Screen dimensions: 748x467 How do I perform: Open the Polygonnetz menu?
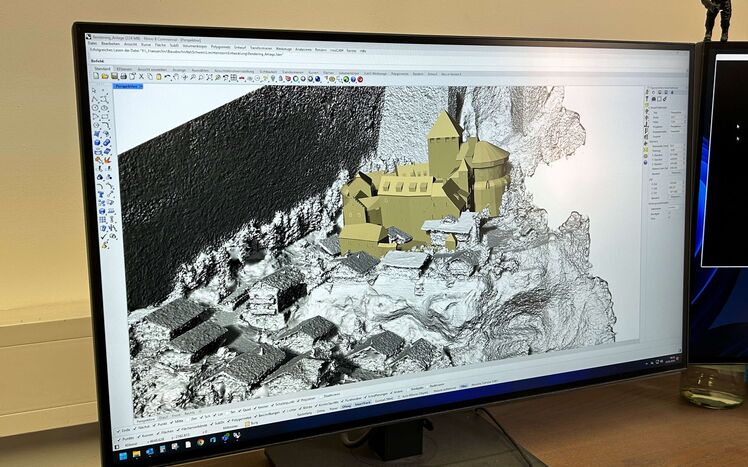pyautogui.click(x=220, y=47)
